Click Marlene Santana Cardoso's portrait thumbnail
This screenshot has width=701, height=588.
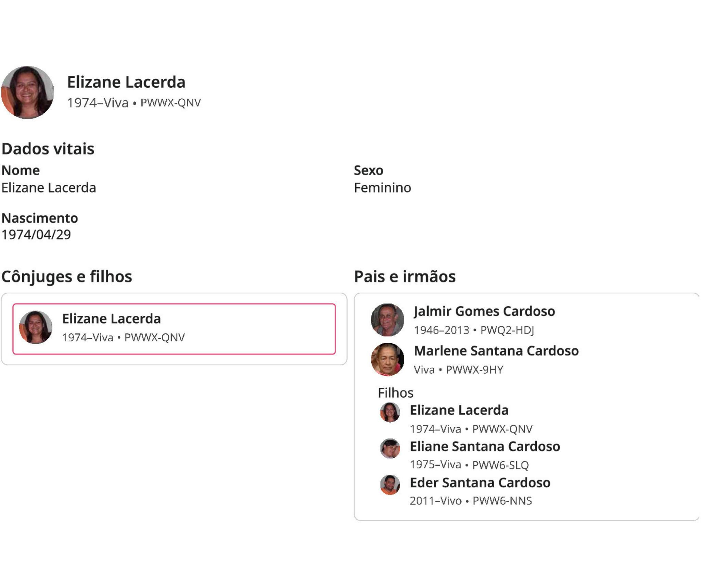pyautogui.click(x=387, y=359)
